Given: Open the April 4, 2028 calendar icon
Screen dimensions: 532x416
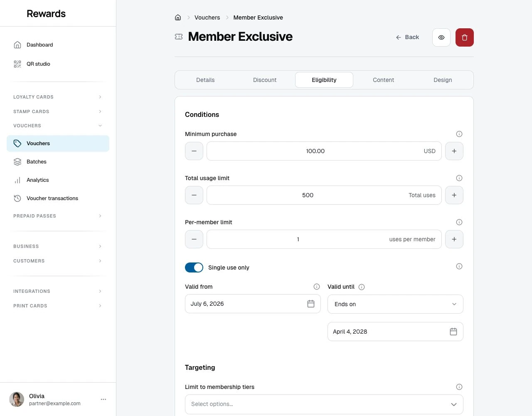Looking at the screenshot, I should [453, 332].
